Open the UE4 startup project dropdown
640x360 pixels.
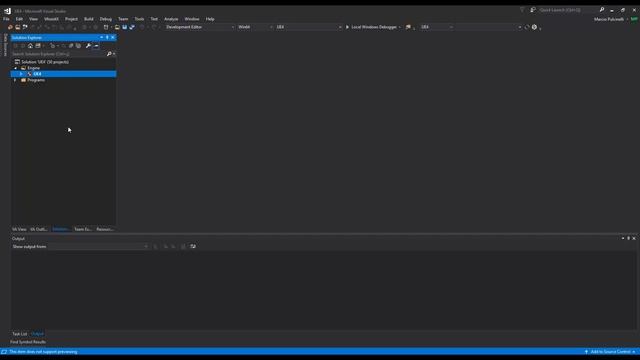pos(308,27)
